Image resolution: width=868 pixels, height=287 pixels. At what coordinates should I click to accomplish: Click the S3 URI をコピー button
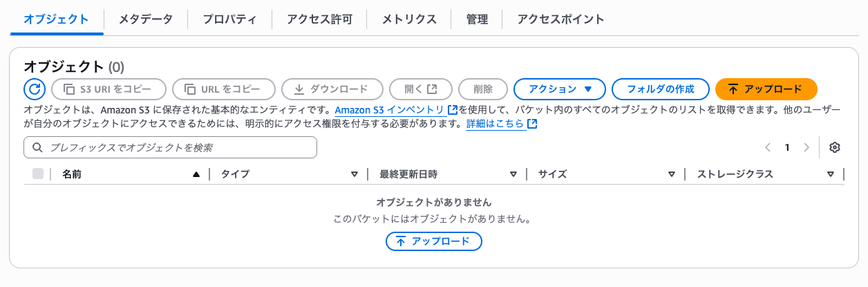[109, 89]
